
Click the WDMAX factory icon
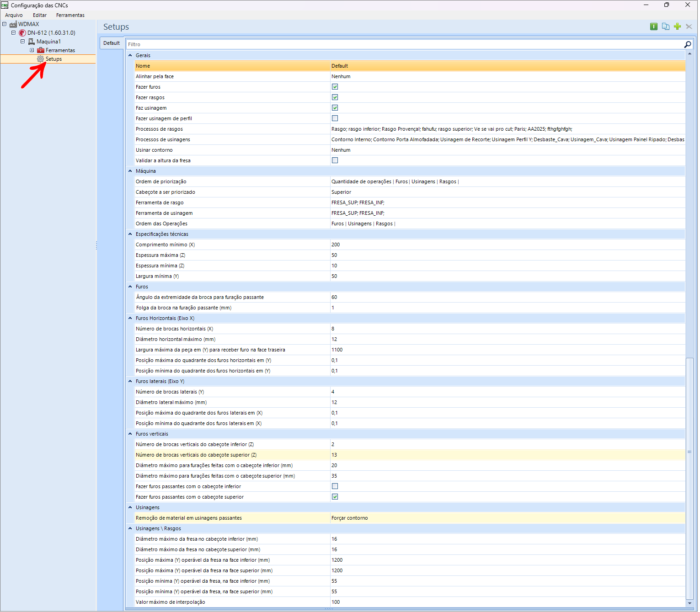pos(13,24)
